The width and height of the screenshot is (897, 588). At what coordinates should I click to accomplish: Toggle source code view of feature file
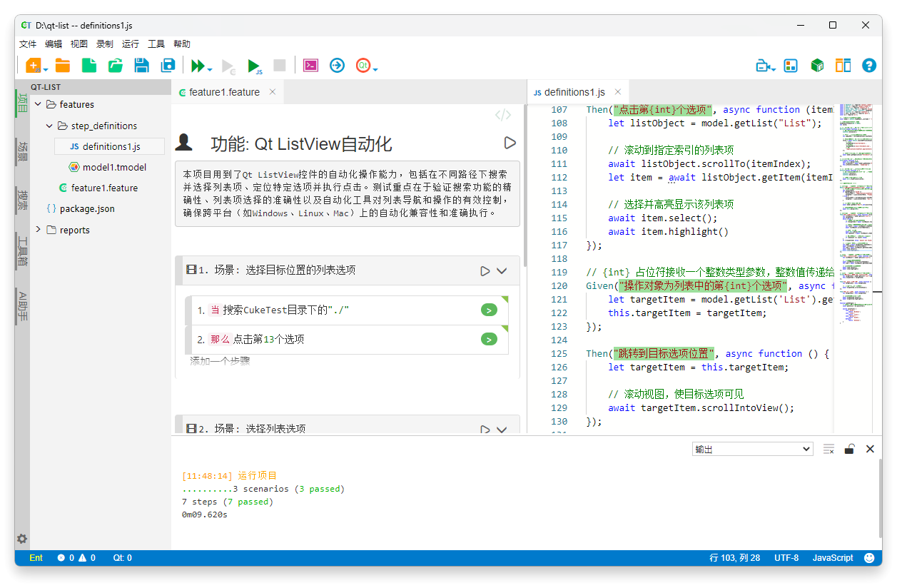tap(503, 115)
